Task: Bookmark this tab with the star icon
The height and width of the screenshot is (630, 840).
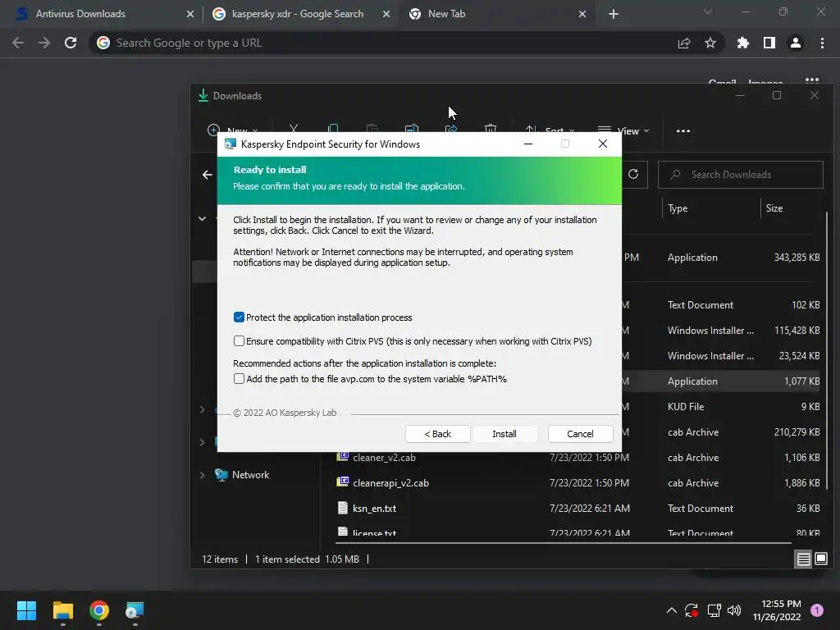Action: coord(710,43)
